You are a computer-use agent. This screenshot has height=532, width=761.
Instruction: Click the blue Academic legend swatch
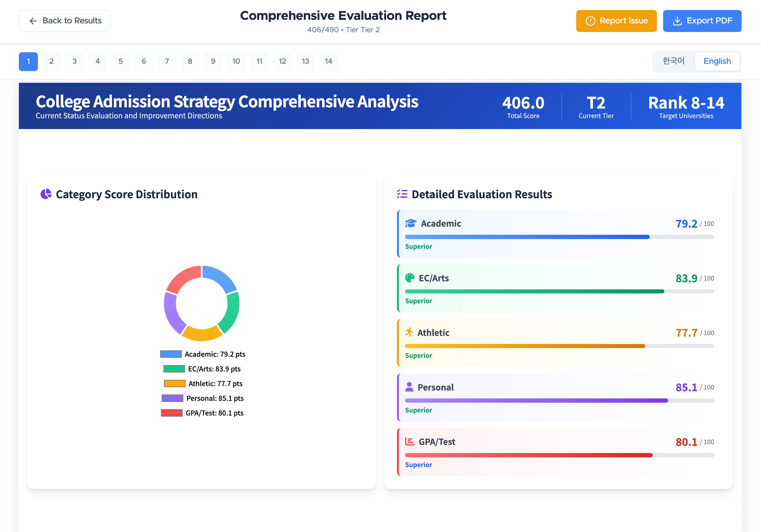pyautogui.click(x=170, y=354)
